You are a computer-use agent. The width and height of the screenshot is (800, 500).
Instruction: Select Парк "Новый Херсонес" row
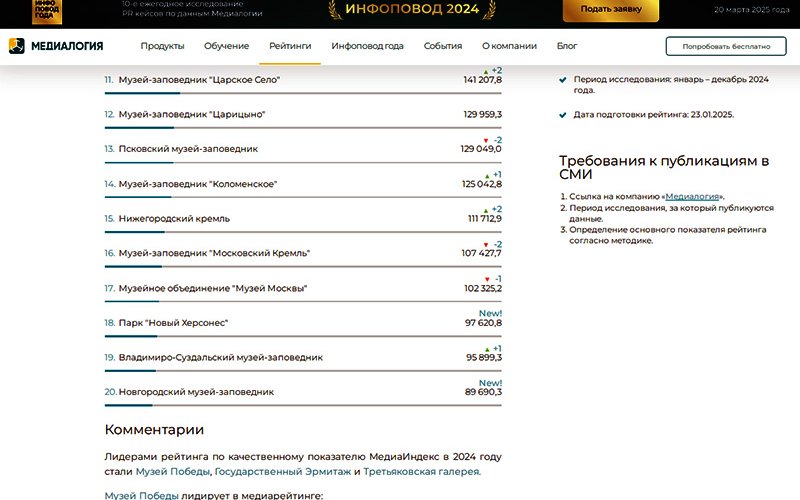(x=303, y=323)
